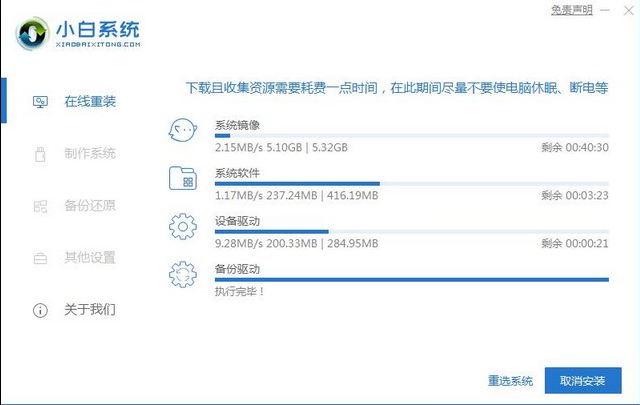Click the 设备驱动 gear icon
This screenshot has height=405, width=640.
tap(183, 227)
